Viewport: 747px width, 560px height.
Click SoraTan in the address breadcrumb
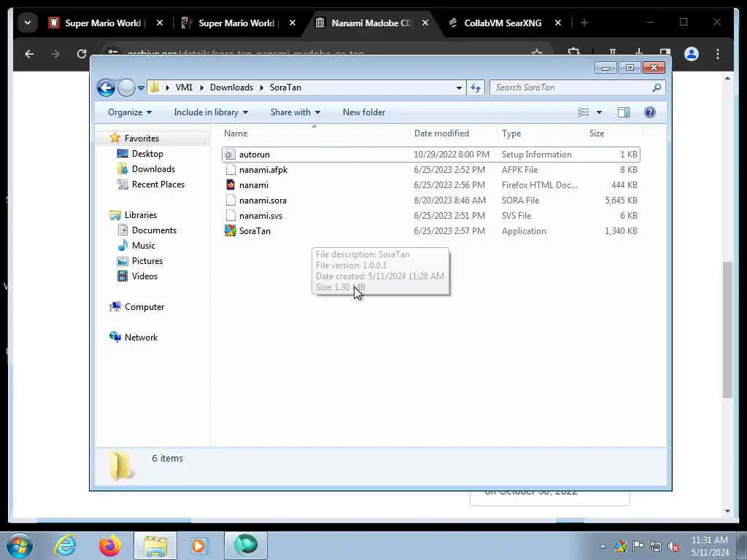click(285, 87)
